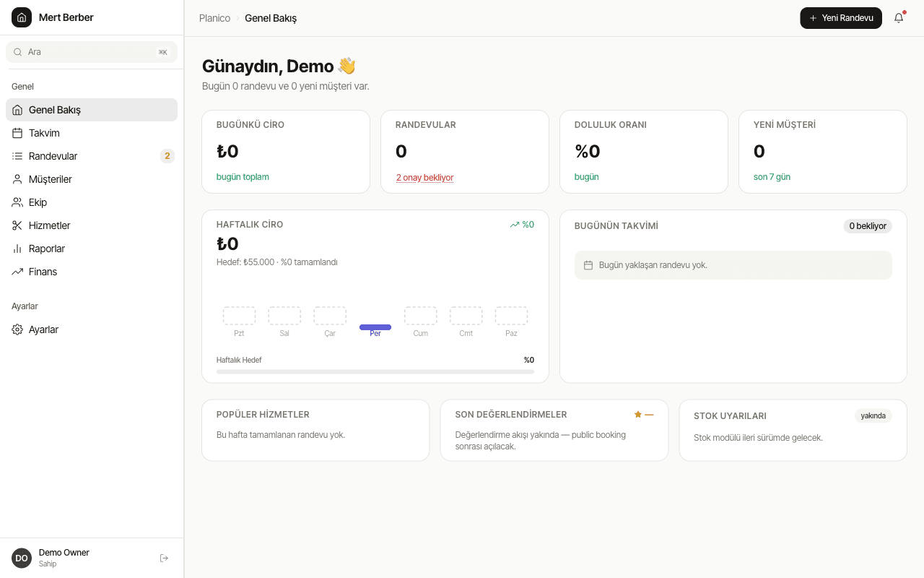Go to the Randevular page
The width and height of the screenshot is (924, 578).
point(92,156)
